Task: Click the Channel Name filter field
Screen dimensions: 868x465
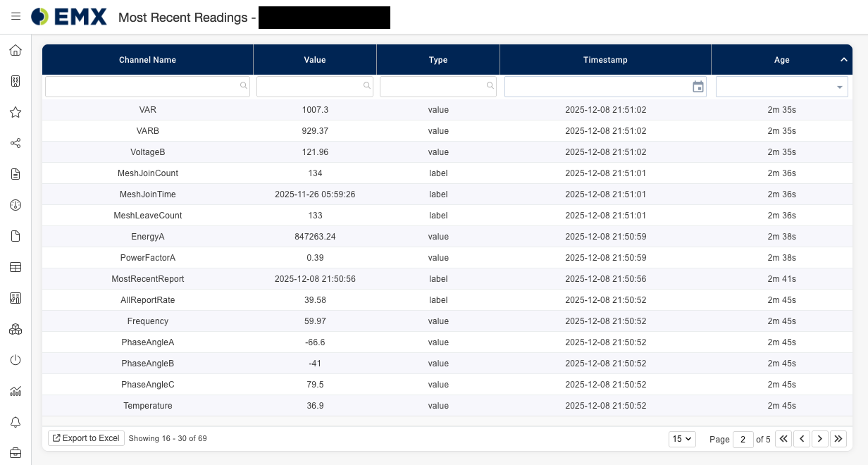Action: 144,85
